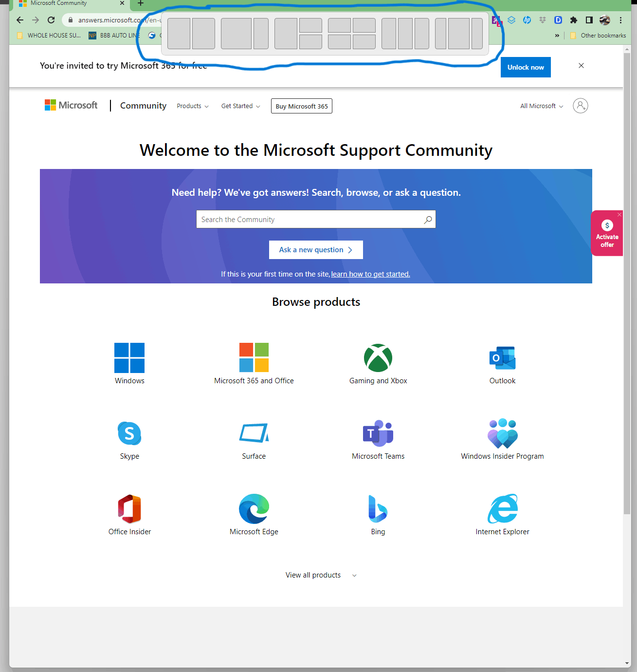View site info via the padlock icon
The image size is (637, 672).
70,20
